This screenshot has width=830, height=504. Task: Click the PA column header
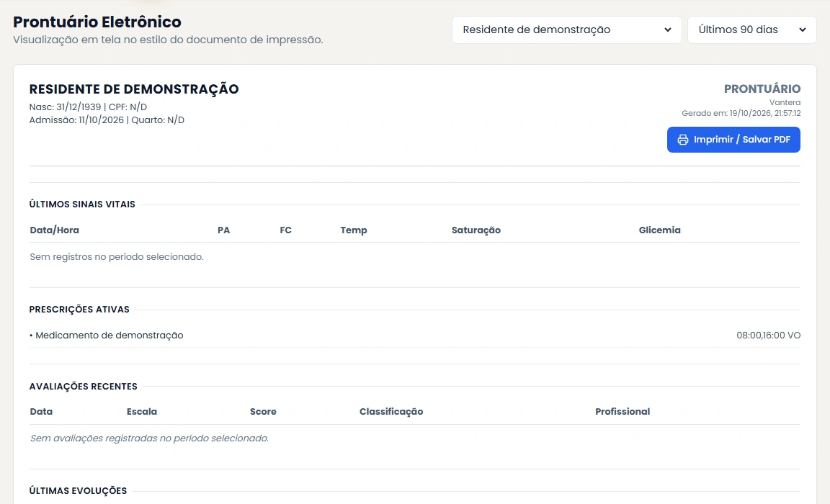coord(223,230)
